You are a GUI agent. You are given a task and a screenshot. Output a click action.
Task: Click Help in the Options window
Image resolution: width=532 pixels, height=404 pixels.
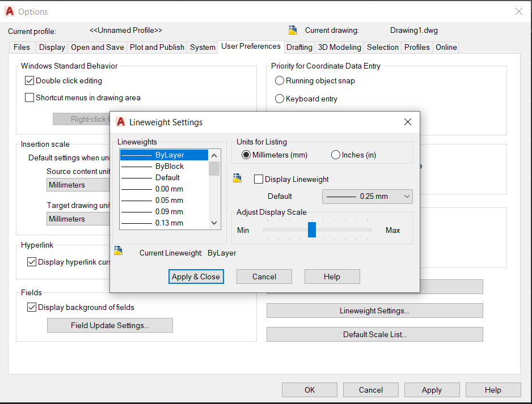(493, 390)
